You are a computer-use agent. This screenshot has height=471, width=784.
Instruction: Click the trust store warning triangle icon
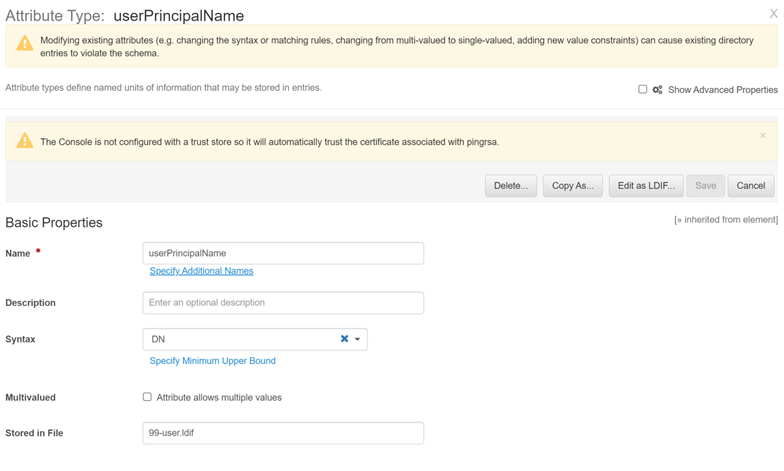[25, 142]
